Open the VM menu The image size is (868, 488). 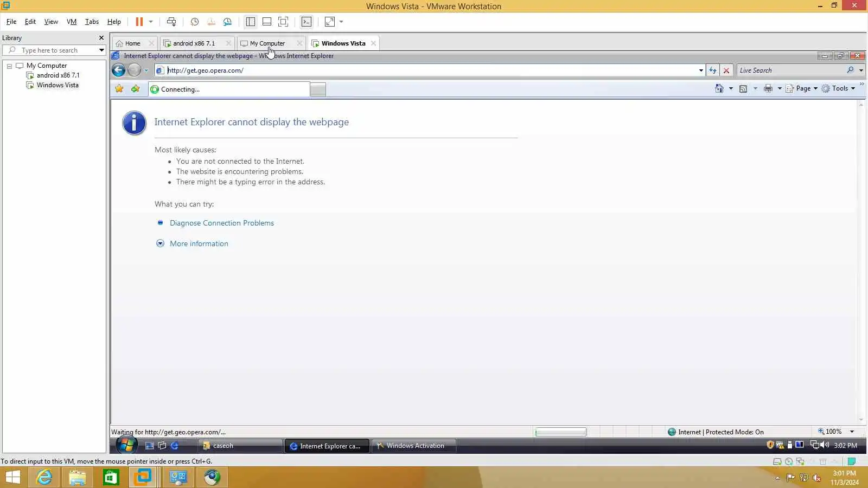[72, 22]
